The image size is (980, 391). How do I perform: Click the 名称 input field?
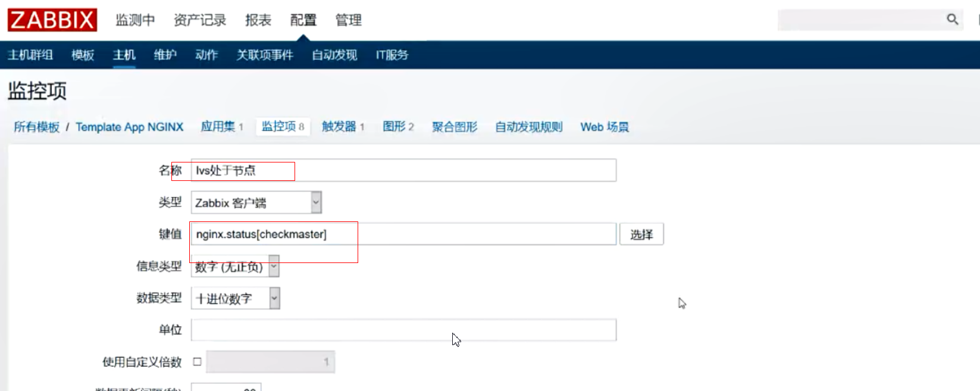[x=403, y=171]
